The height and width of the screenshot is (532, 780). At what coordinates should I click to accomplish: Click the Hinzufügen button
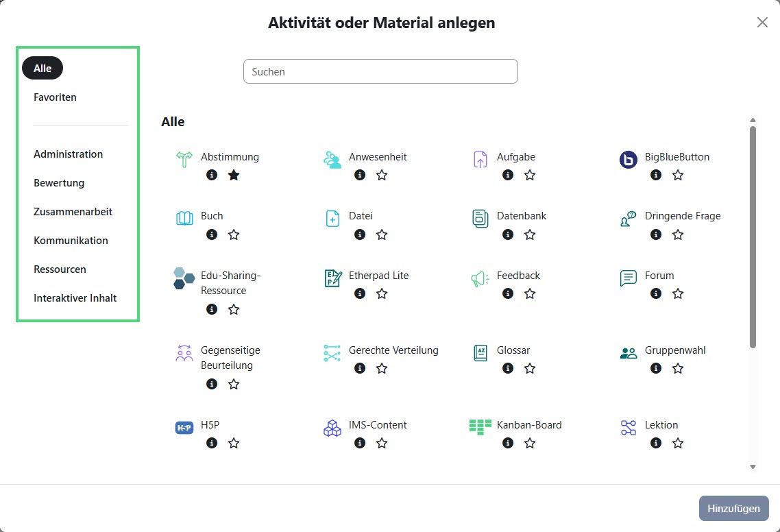(x=733, y=508)
